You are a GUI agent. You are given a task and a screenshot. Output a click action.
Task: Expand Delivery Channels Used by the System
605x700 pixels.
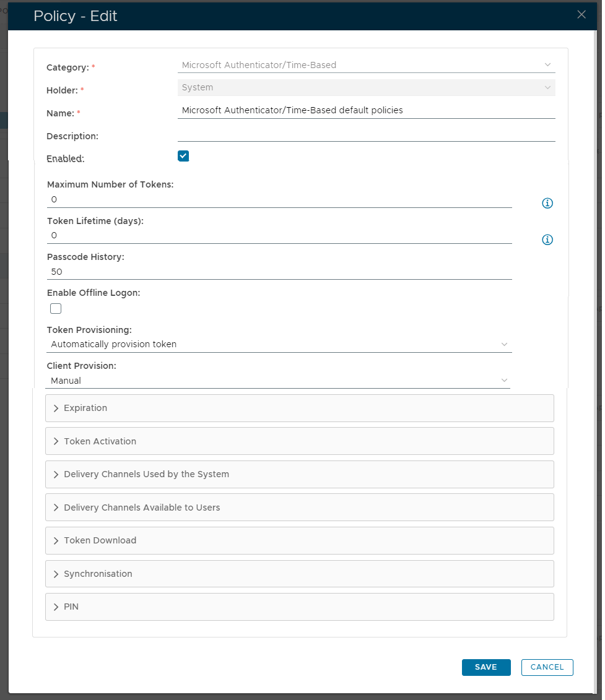coord(299,474)
